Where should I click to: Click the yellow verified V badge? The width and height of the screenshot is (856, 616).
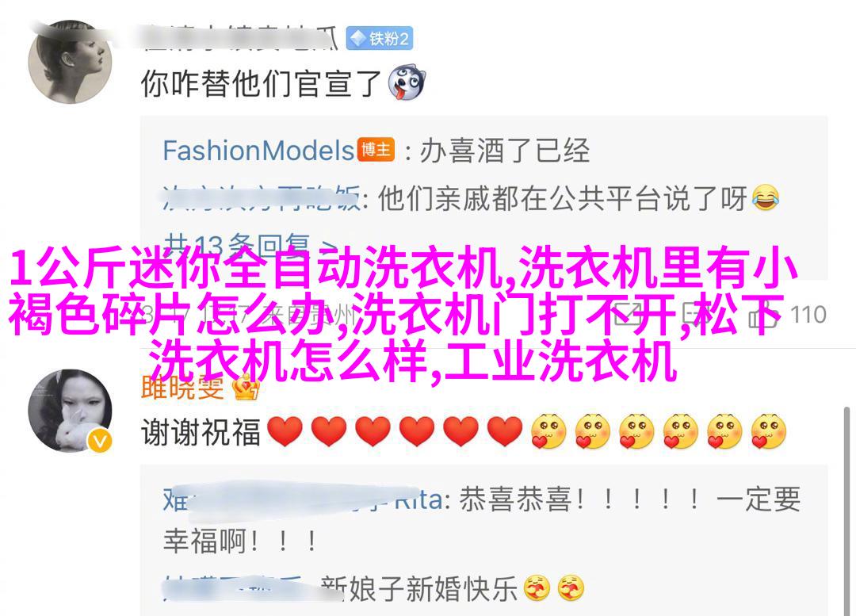pyautogui.click(x=99, y=440)
